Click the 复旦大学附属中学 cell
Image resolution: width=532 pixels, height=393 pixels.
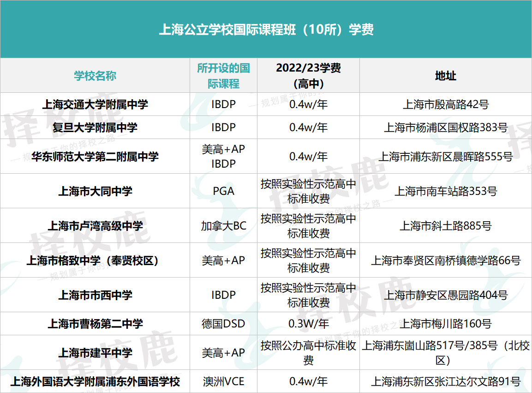(x=95, y=127)
